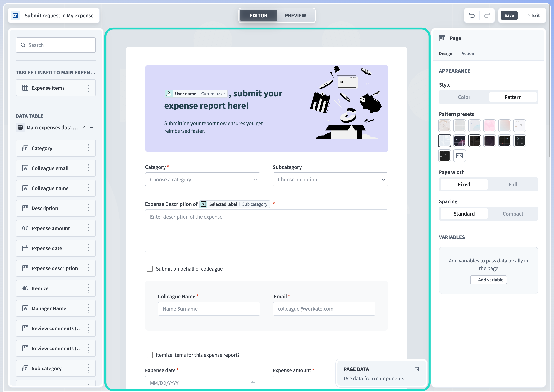Screen dimensions: 554x392
Task: Click the Category field drag handle
Action: pos(88,148)
